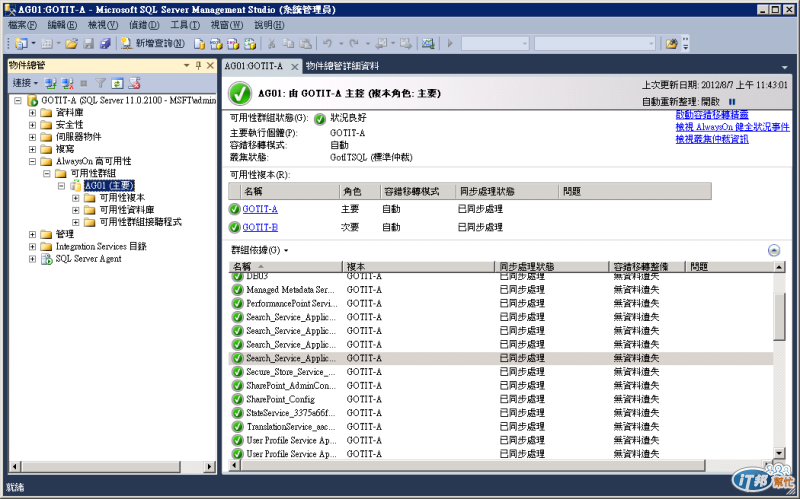Expand the 資料庫 tree node
The image size is (800, 499).
[x=32, y=113]
